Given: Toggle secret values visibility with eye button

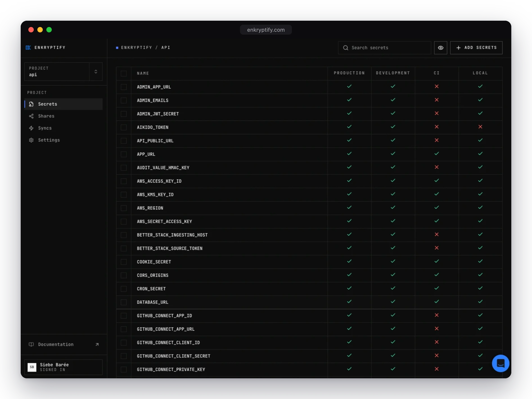Looking at the screenshot, I should point(441,48).
